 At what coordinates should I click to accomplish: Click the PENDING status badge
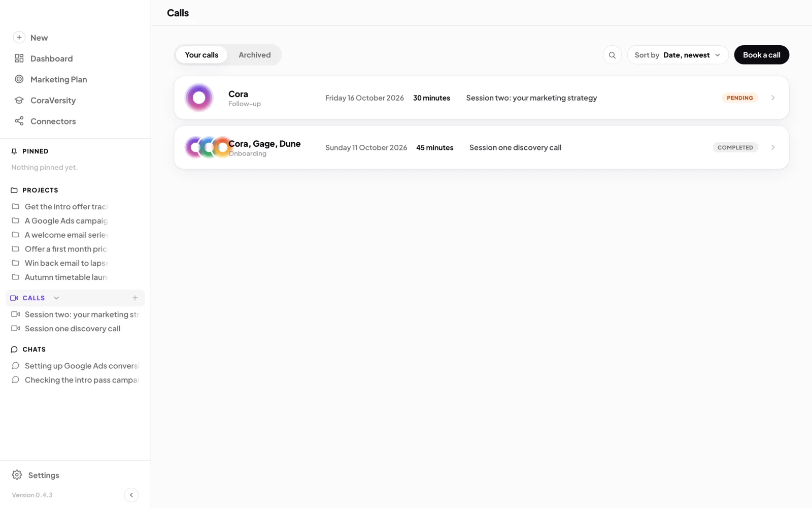point(740,98)
